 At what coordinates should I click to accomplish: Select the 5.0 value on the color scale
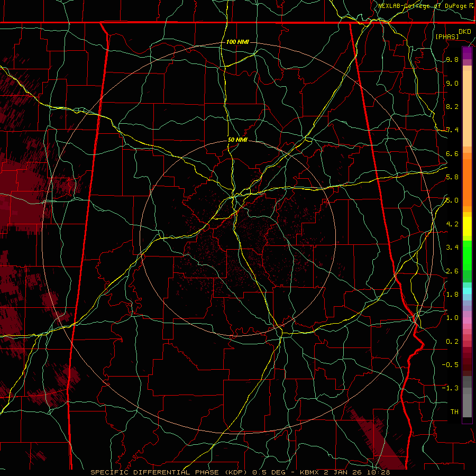tap(452, 200)
